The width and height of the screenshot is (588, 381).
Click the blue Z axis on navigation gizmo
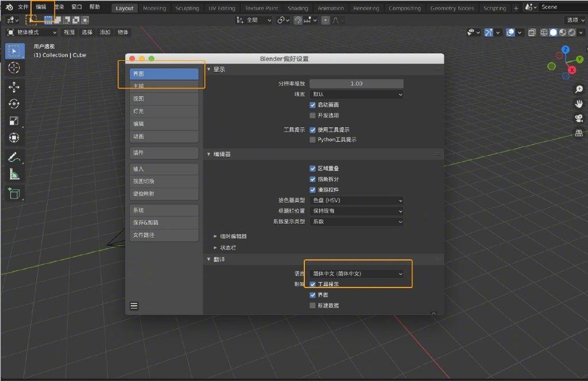(x=566, y=49)
